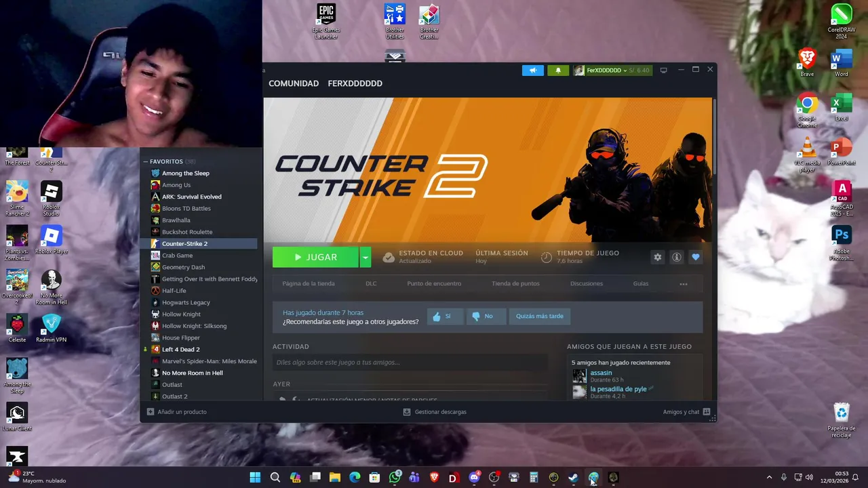Open Radmin VPN desktop icon

pos(52,328)
